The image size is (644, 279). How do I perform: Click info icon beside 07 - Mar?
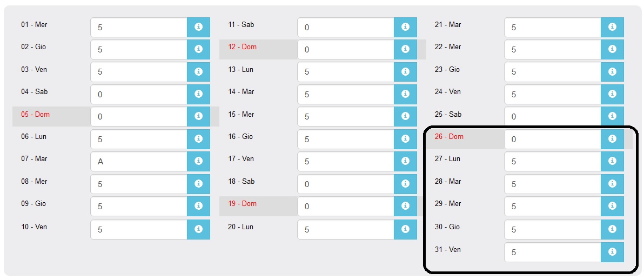198,161
